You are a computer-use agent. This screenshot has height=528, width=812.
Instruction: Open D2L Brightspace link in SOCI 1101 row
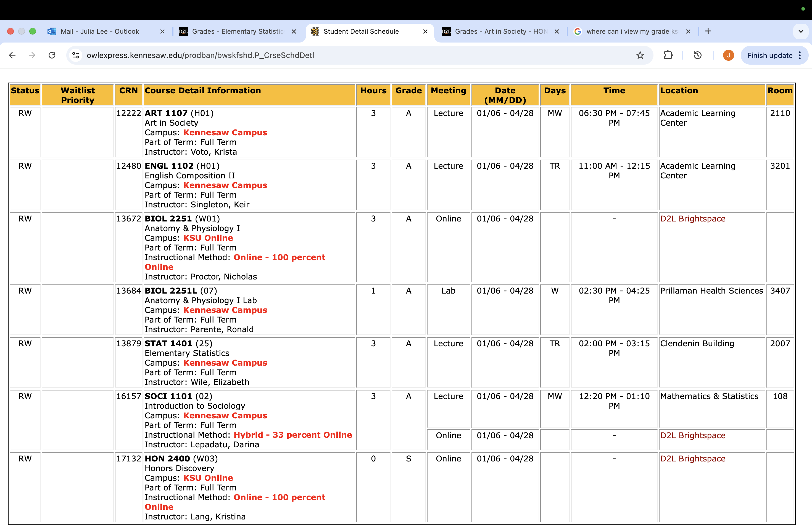click(693, 435)
